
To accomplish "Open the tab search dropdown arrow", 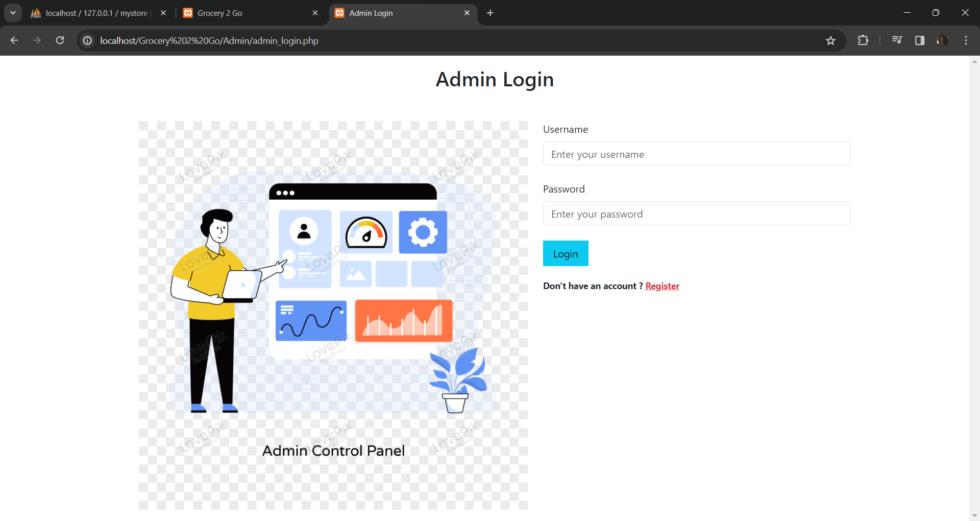I will (13, 13).
